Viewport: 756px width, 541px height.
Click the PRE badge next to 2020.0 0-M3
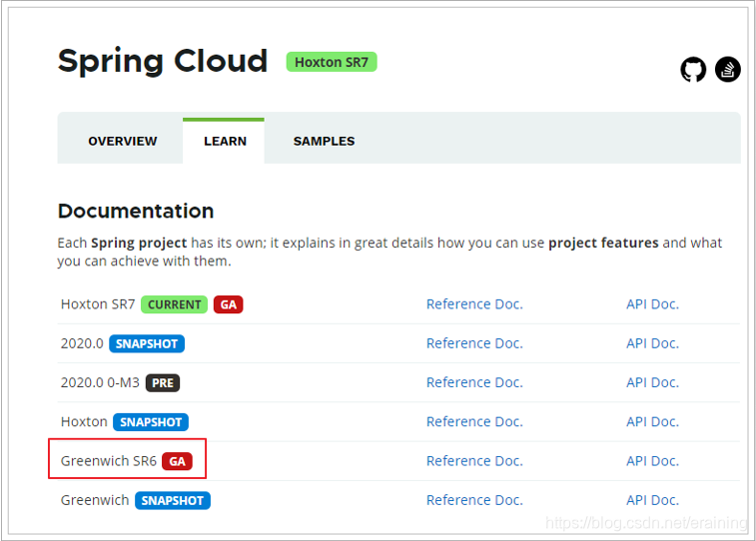pyautogui.click(x=163, y=383)
